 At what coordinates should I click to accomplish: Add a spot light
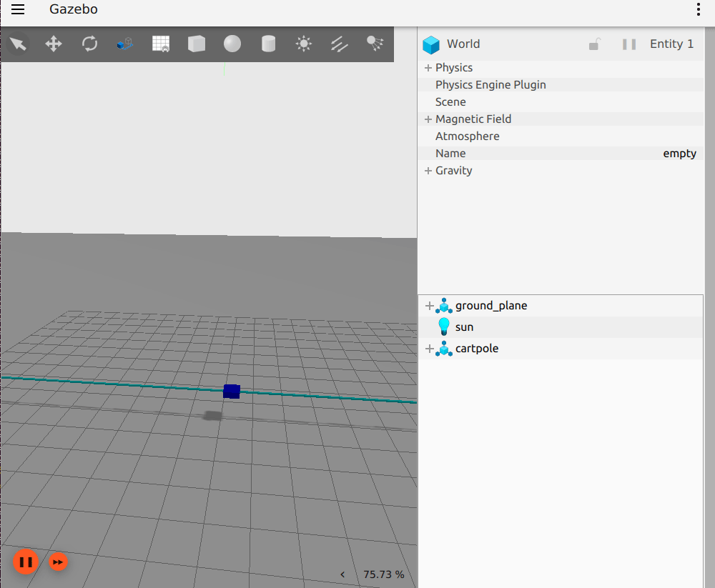coord(374,44)
